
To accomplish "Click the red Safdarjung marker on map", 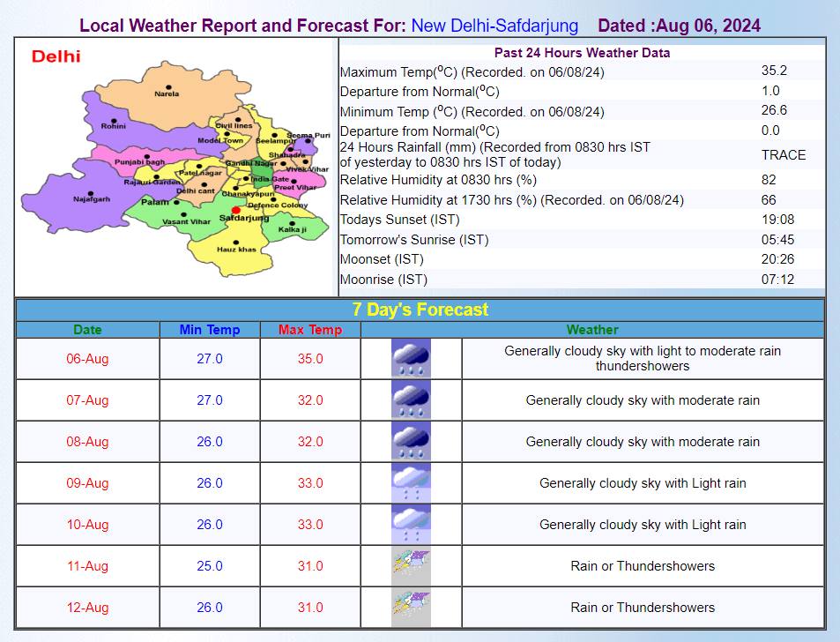I will [x=236, y=210].
